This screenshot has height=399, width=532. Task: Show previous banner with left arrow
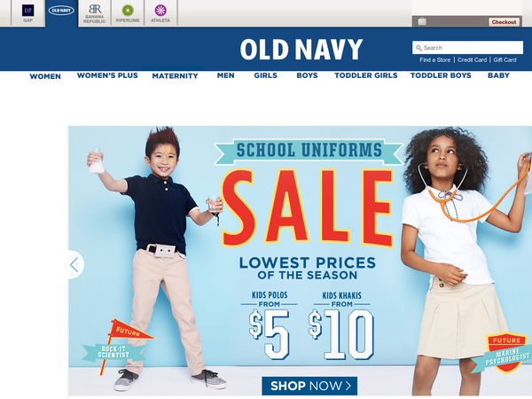coord(74,264)
